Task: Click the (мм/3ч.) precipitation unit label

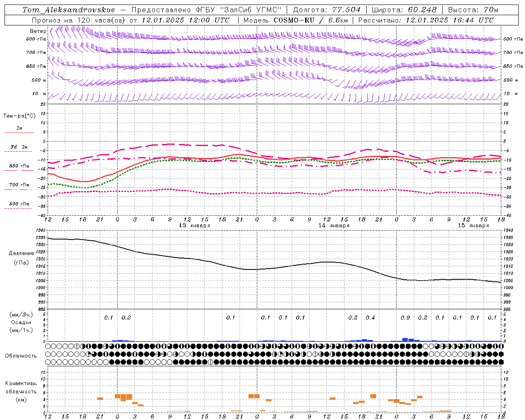Action: point(21,315)
